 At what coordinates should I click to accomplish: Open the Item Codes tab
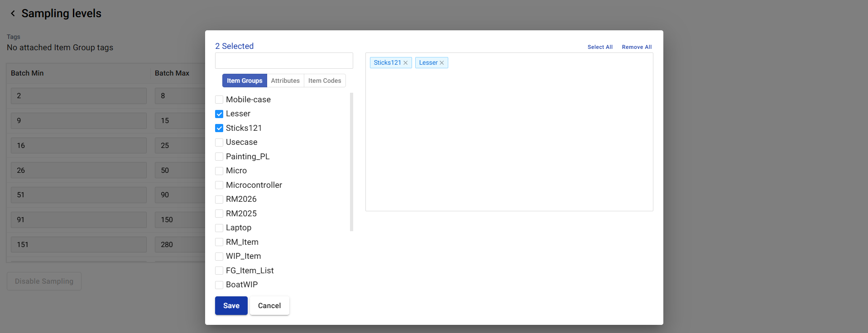(325, 81)
